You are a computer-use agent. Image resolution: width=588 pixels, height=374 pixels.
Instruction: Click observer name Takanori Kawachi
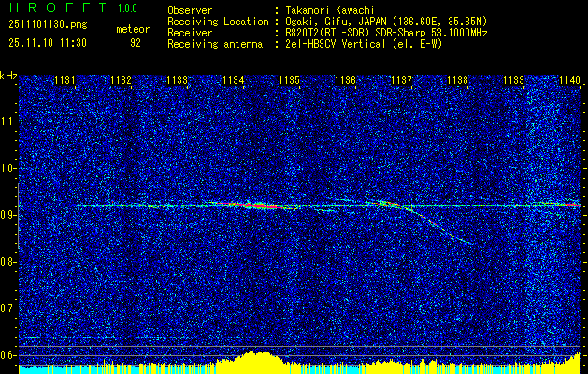pos(330,10)
